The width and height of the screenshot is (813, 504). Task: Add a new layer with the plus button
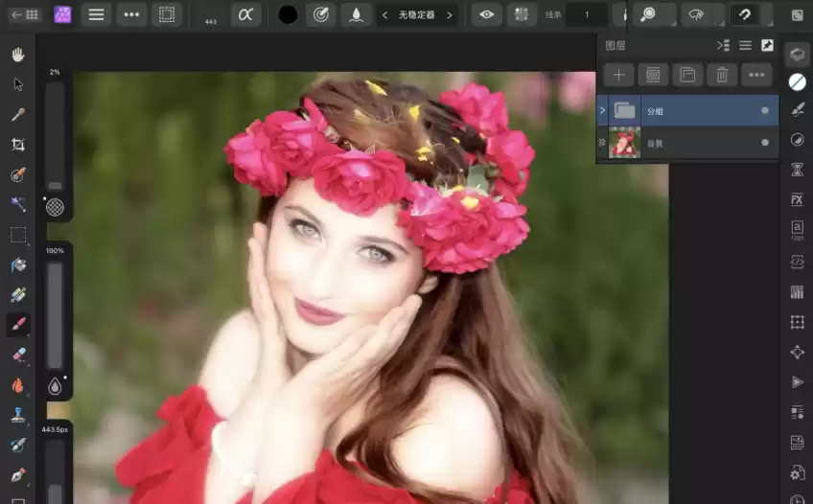618,75
